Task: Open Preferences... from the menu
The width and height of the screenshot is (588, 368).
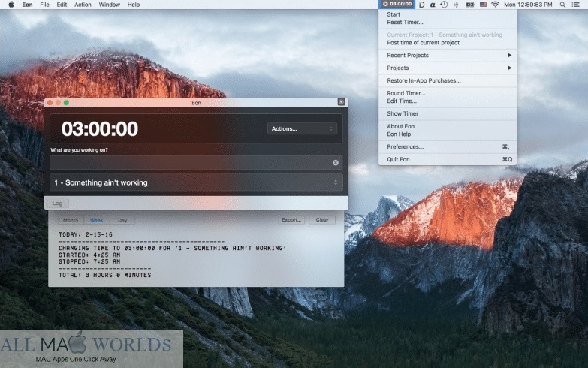Action: coord(405,146)
